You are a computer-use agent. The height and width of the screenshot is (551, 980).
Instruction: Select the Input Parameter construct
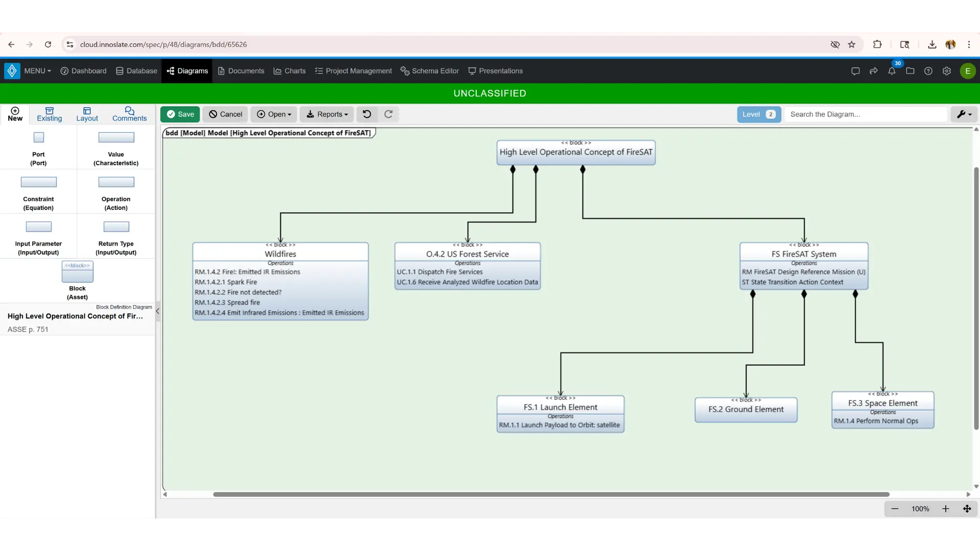(38, 238)
